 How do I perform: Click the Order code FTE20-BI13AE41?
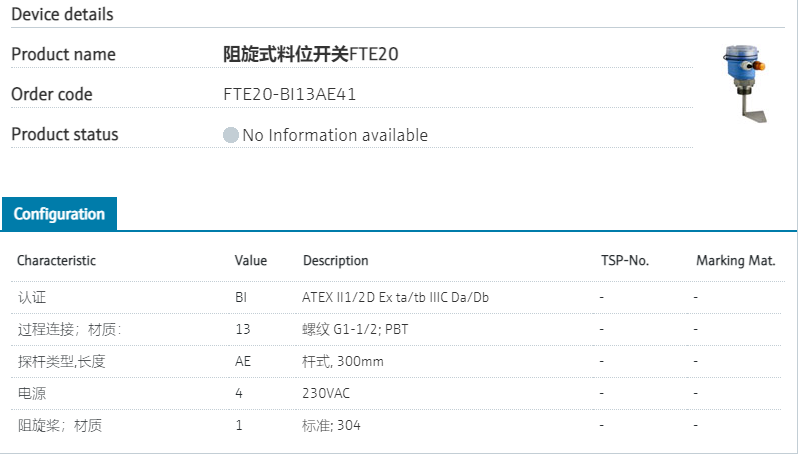click(x=290, y=95)
